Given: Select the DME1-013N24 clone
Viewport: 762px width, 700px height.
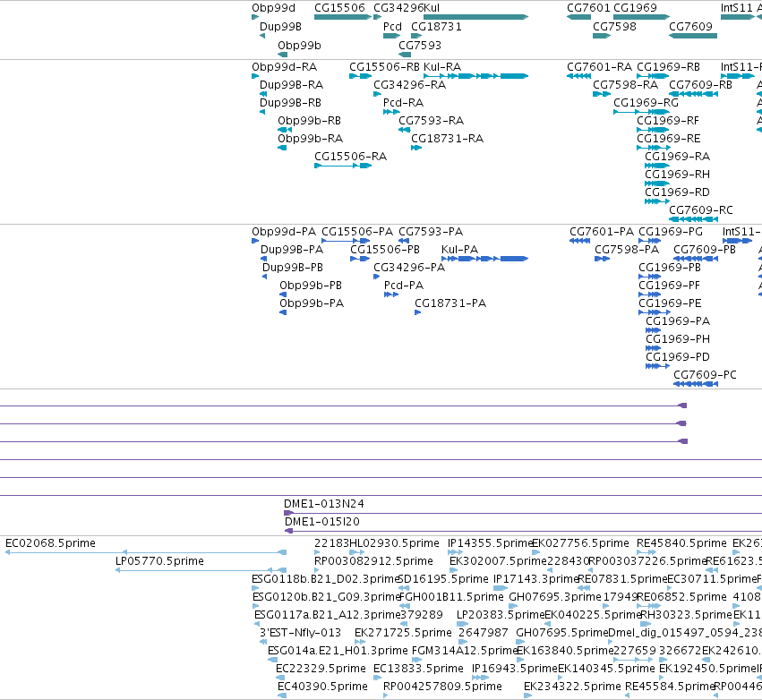Looking at the screenshot, I should tap(523, 514).
